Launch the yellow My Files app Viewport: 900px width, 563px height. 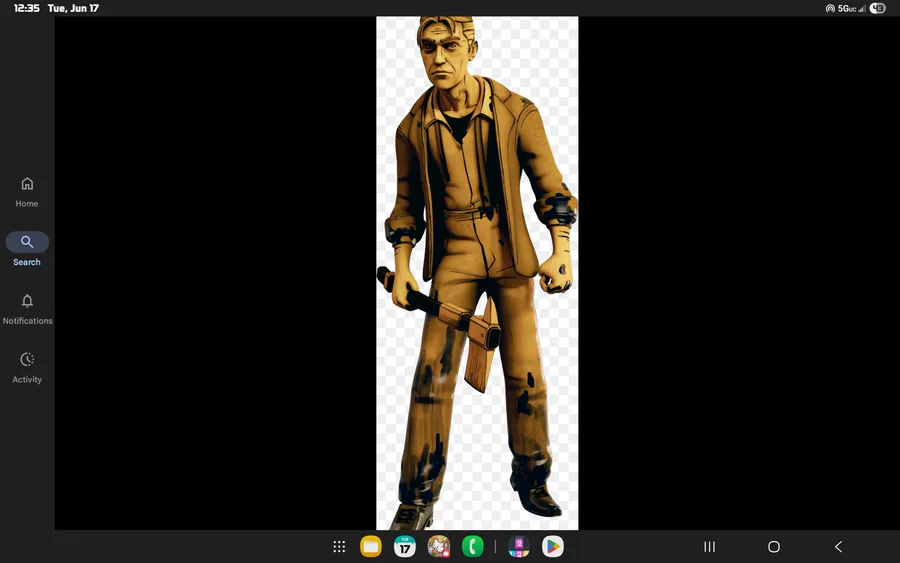click(x=371, y=546)
